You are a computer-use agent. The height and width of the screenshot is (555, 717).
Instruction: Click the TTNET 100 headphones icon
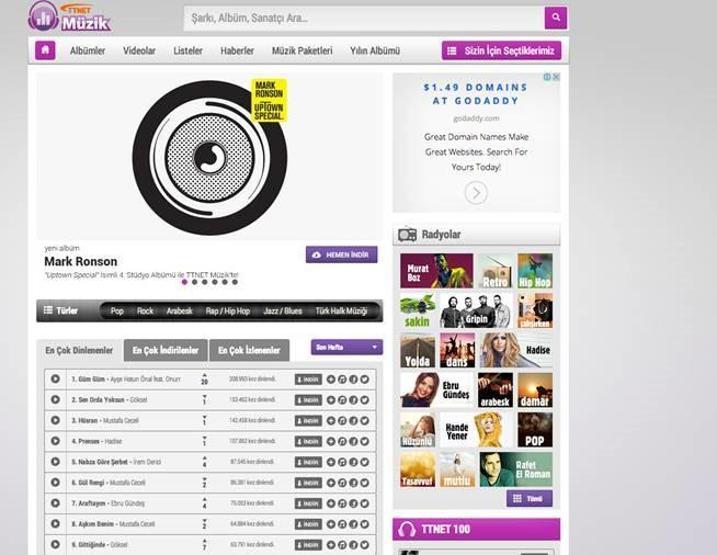pyautogui.click(x=407, y=529)
